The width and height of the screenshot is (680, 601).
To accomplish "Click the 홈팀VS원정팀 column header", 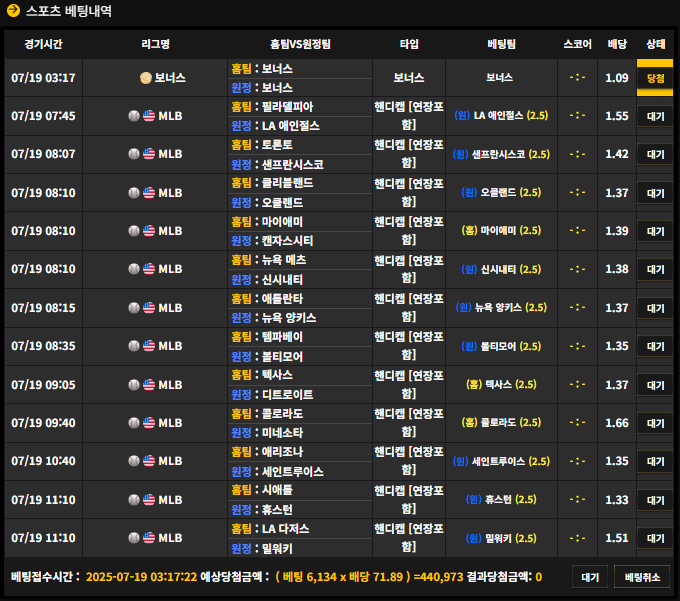I will pos(300,44).
